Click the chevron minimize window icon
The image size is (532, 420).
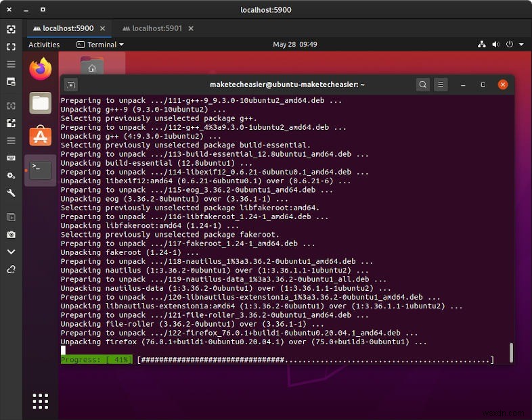click(11, 252)
